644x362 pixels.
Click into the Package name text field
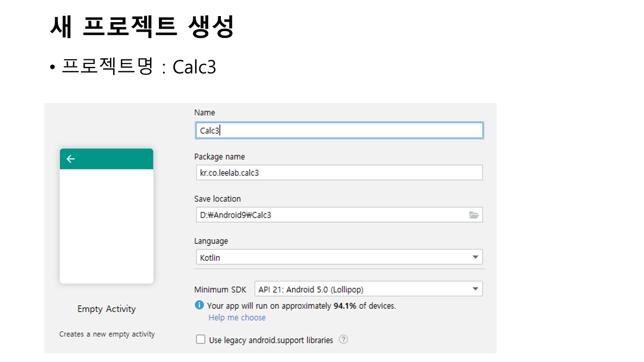click(x=339, y=173)
